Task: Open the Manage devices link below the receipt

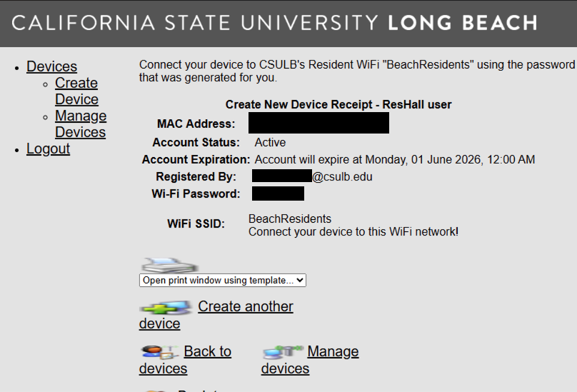Action: click(x=333, y=351)
